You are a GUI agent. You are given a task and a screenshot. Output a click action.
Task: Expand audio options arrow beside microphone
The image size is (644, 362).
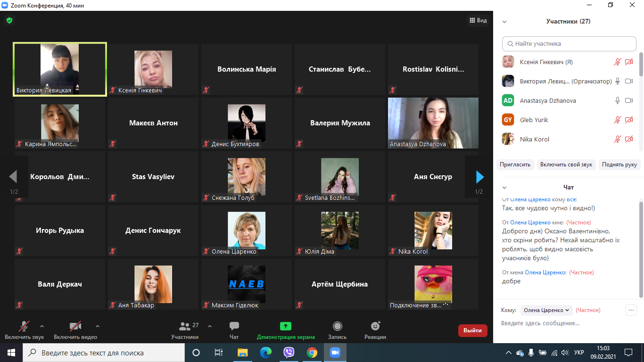42,326
